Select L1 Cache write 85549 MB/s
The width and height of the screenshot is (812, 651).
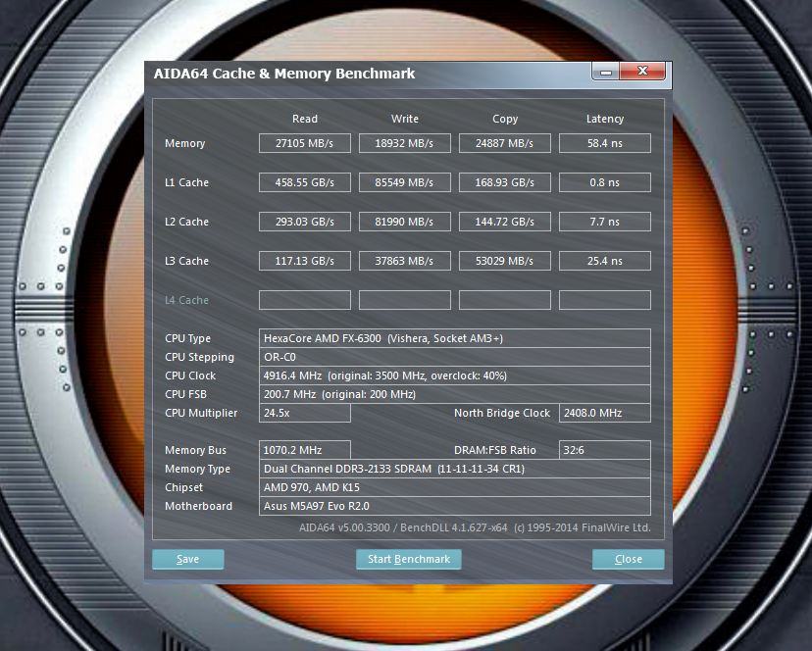[x=404, y=182]
